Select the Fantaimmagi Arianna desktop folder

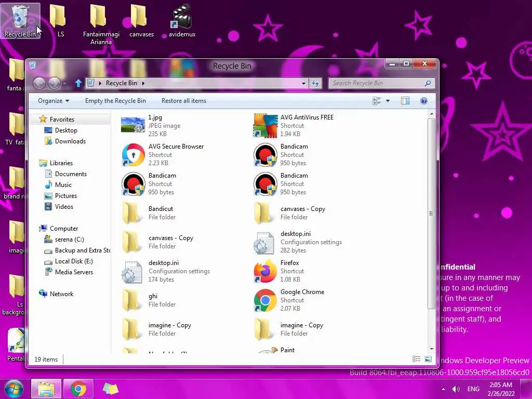coord(101,24)
